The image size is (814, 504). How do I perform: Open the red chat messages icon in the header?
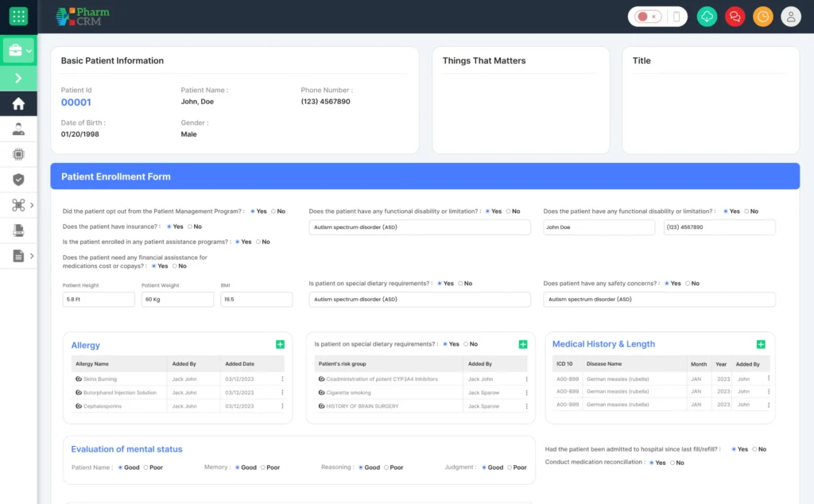(735, 16)
